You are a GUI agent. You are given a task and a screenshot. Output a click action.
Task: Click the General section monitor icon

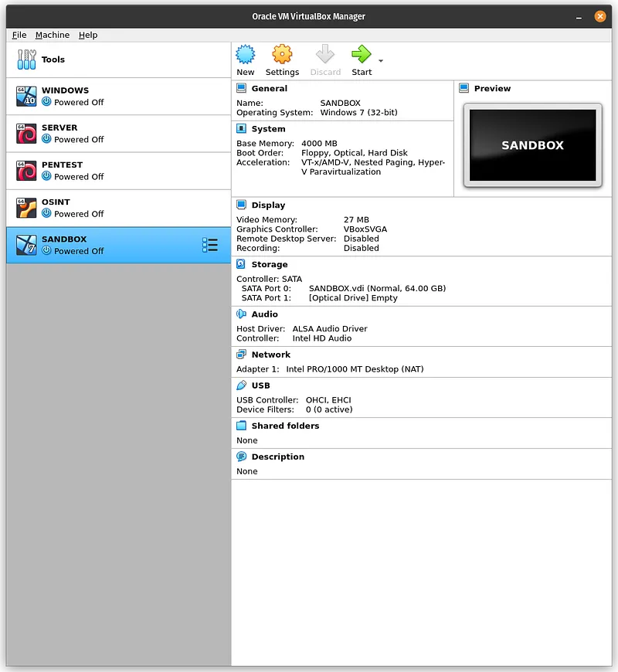point(241,88)
